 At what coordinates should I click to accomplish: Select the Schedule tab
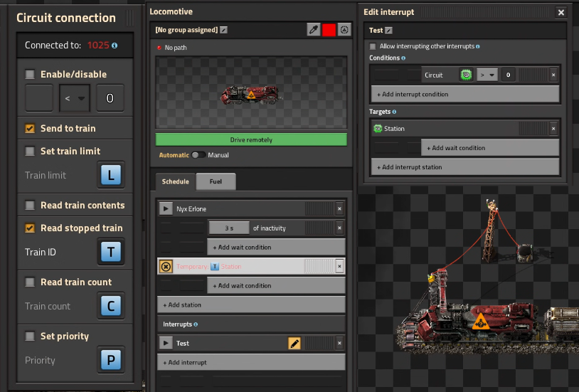click(x=175, y=181)
